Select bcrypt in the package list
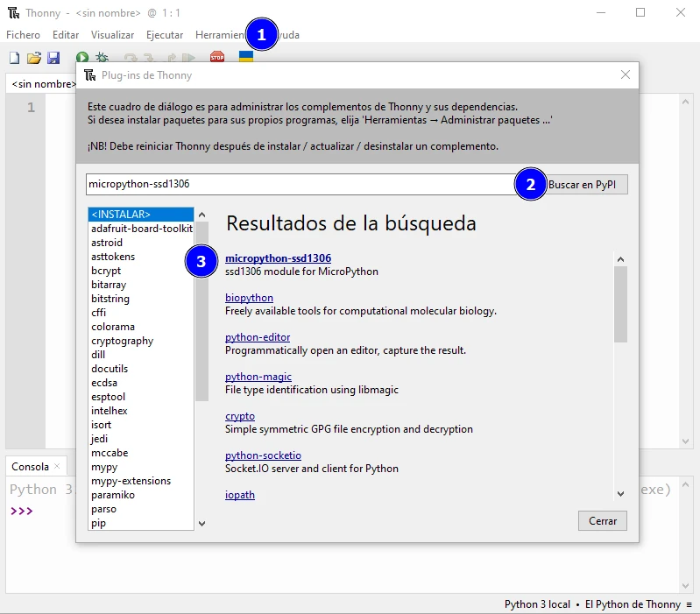This screenshot has width=700, height=614. [141, 271]
